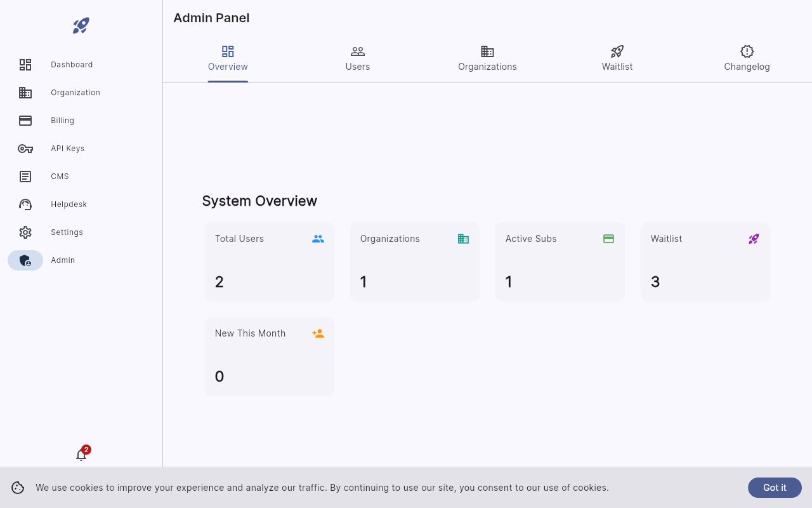Viewport: 812px width, 508px height.
Task: Click the rocket icon on the Waitlist card
Action: (754, 239)
